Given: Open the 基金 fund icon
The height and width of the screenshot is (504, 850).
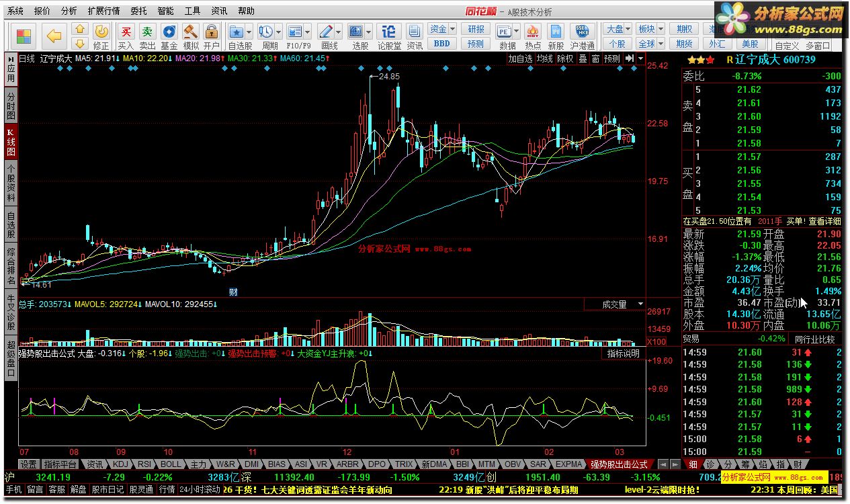Looking at the screenshot, I should [x=169, y=31].
